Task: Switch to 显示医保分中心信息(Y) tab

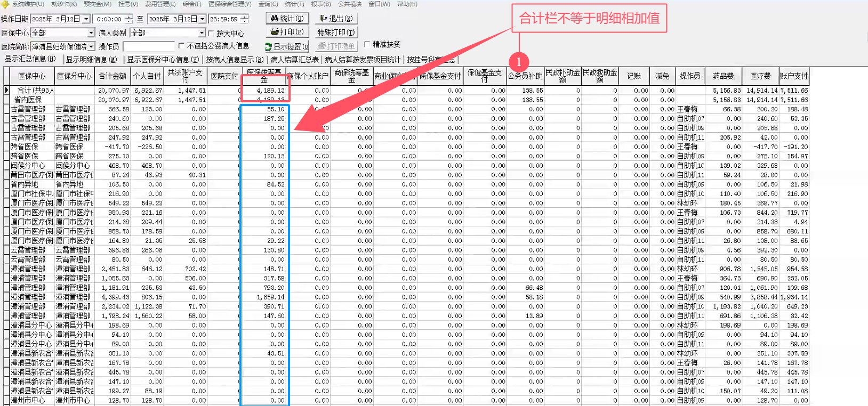Action: point(163,59)
